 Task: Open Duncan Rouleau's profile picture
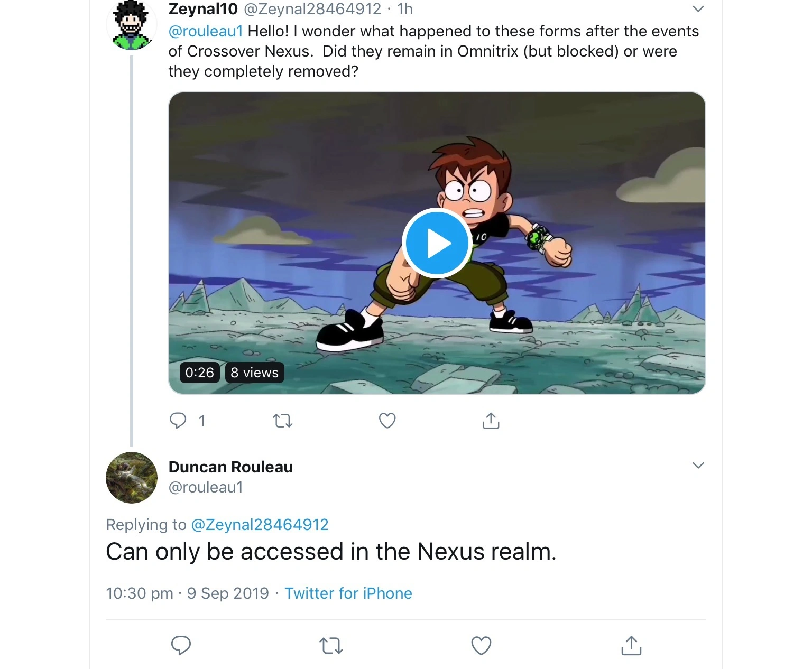click(x=132, y=478)
